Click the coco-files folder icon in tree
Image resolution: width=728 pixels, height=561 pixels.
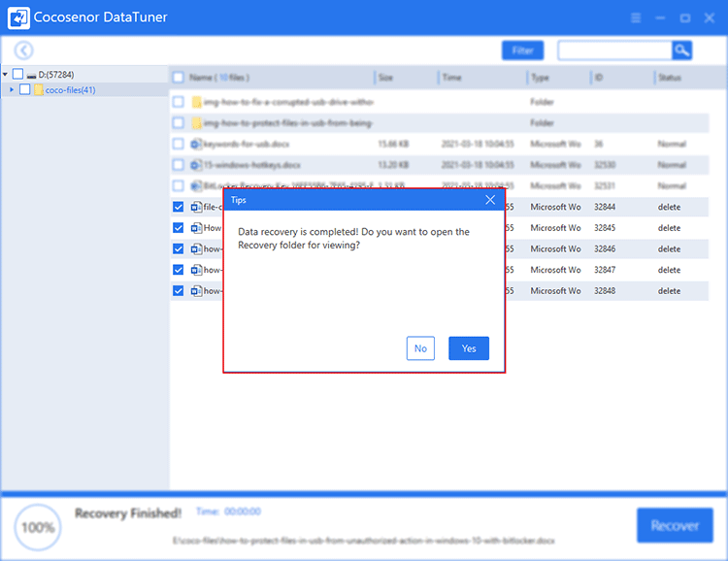tap(39, 89)
